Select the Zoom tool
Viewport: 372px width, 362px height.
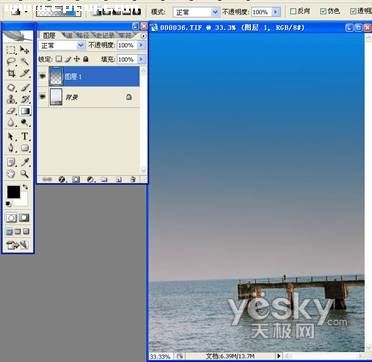tap(24, 174)
